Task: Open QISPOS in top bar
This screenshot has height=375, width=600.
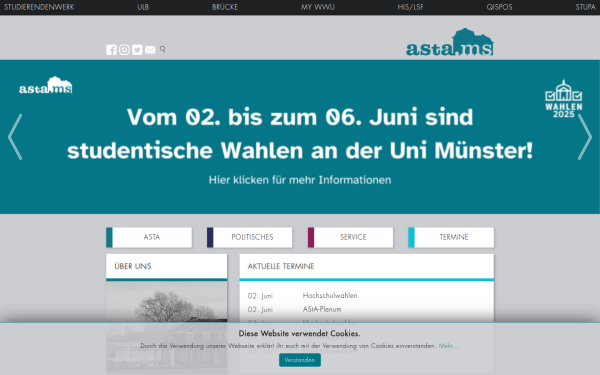Action: coord(499,7)
